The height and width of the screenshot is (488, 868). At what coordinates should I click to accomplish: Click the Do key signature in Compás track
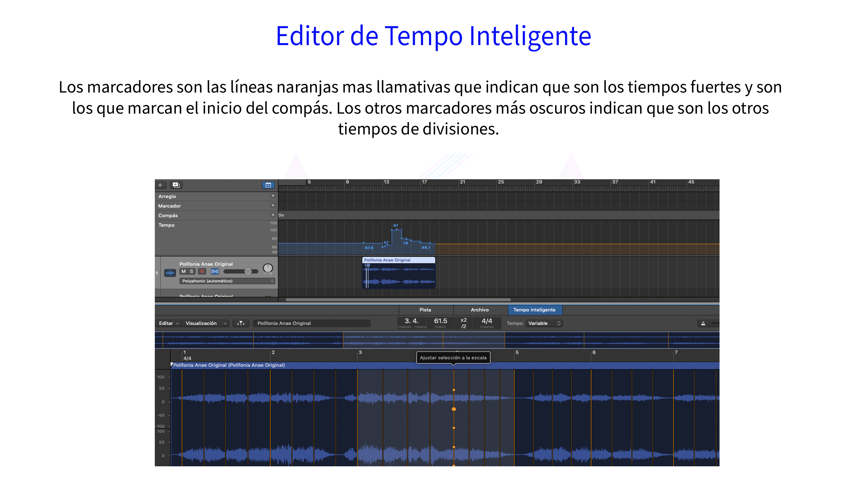tap(281, 215)
